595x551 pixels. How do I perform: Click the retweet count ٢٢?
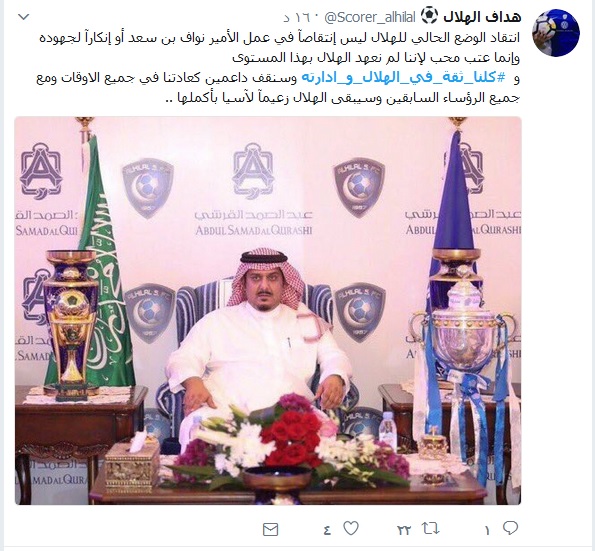(x=404, y=530)
